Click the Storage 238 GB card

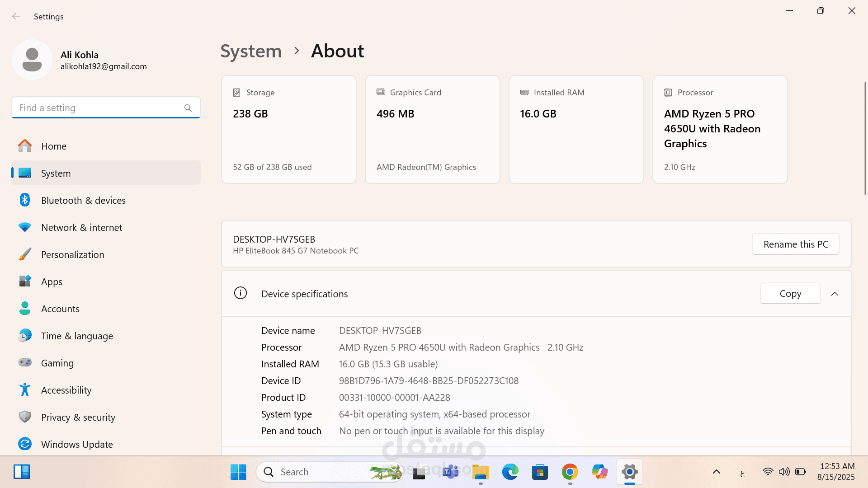[x=289, y=129]
